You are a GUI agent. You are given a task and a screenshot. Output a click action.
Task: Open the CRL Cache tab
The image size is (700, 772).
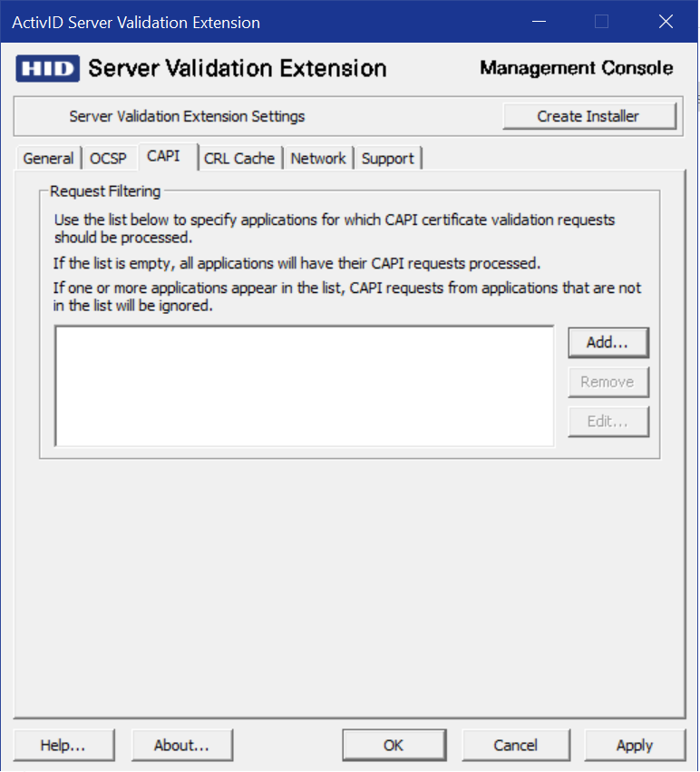click(239, 159)
